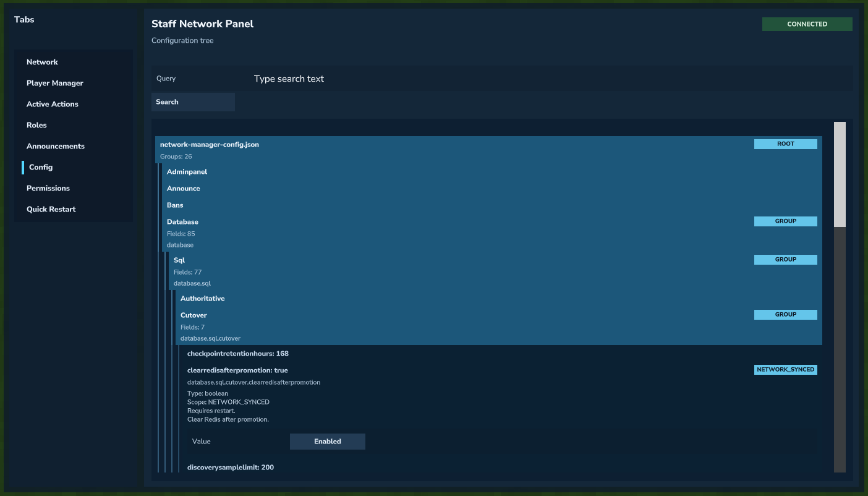The height and width of the screenshot is (496, 868).
Task: Expand the Authoritative group
Action: pos(203,299)
